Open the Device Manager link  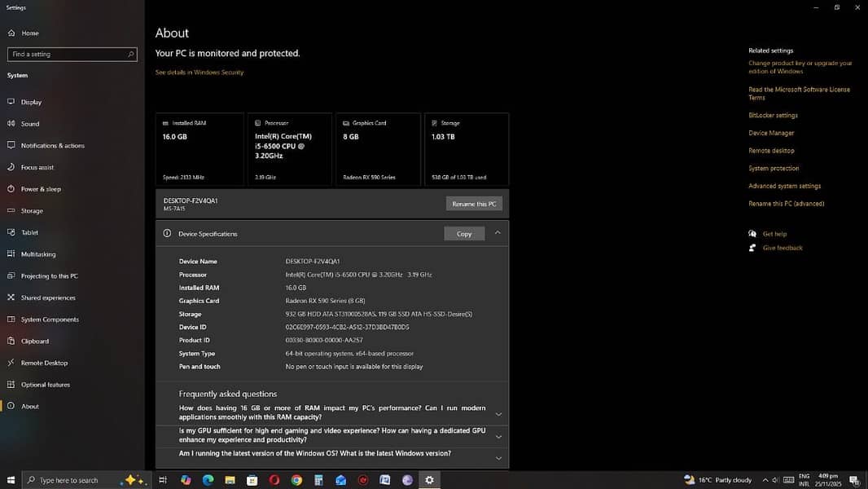(771, 133)
